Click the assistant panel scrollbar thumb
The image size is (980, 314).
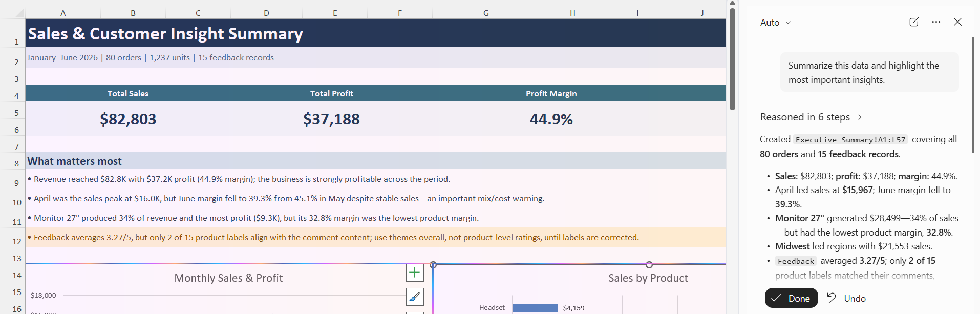click(973, 95)
